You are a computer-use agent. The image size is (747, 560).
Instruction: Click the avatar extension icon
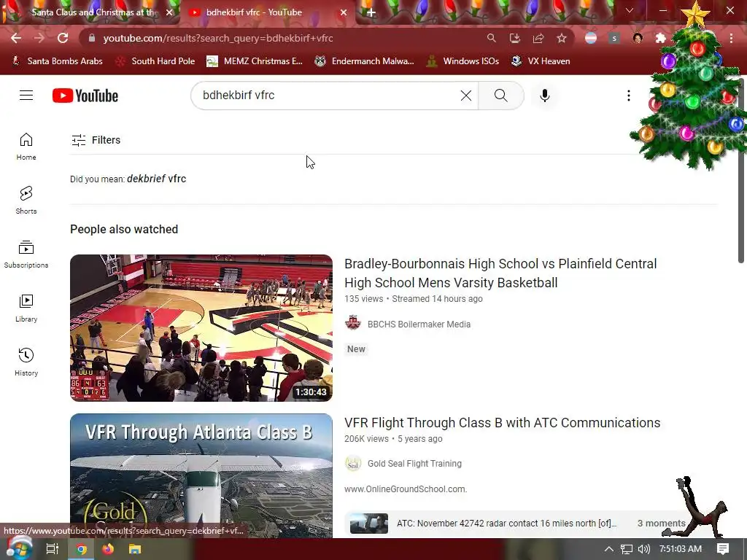pos(638,38)
